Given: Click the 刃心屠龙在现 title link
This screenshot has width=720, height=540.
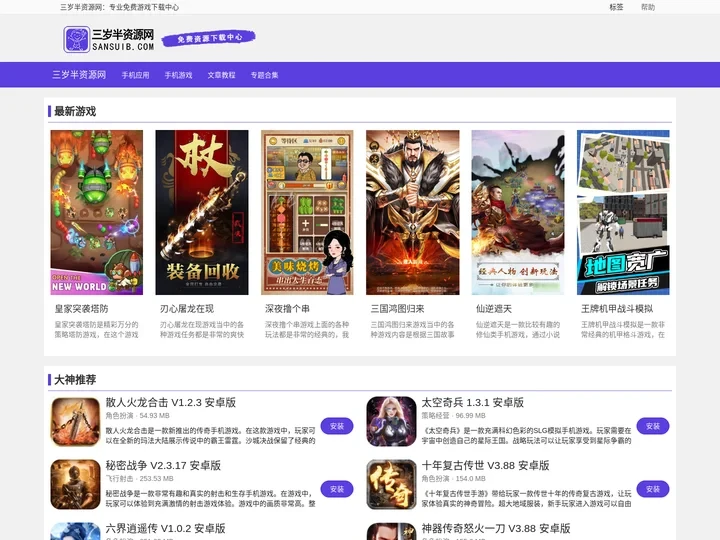Looking at the screenshot, I should click(x=187, y=309).
